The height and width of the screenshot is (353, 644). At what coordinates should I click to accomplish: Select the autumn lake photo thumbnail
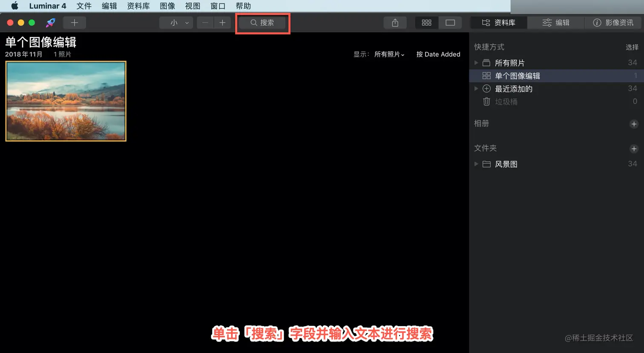(x=66, y=101)
